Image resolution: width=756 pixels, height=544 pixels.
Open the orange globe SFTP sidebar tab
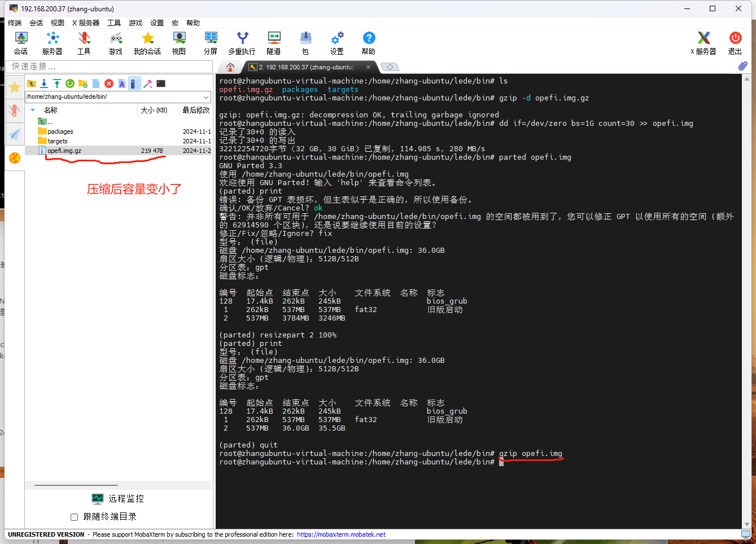[x=15, y=157]
